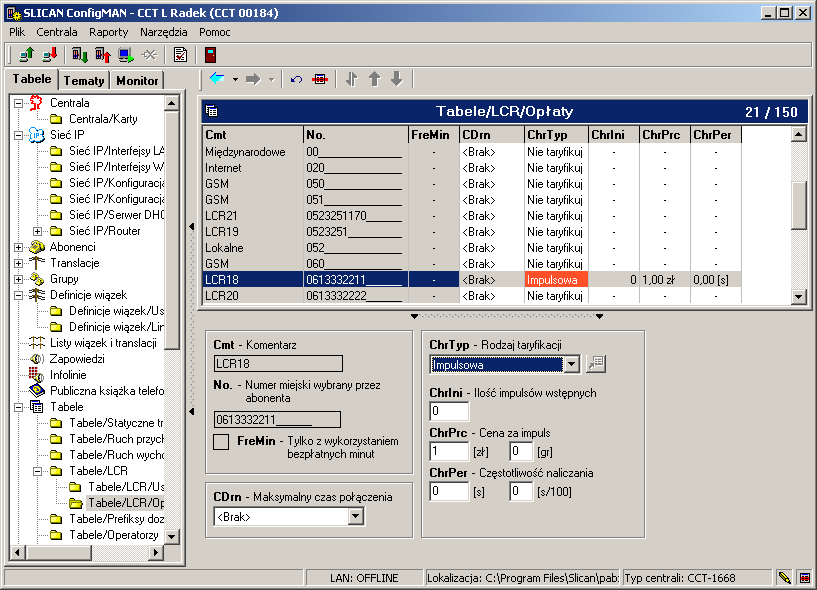Click the delete-row icon with red line
This screenshot has width=817, height=590.
tap(320, 79)
